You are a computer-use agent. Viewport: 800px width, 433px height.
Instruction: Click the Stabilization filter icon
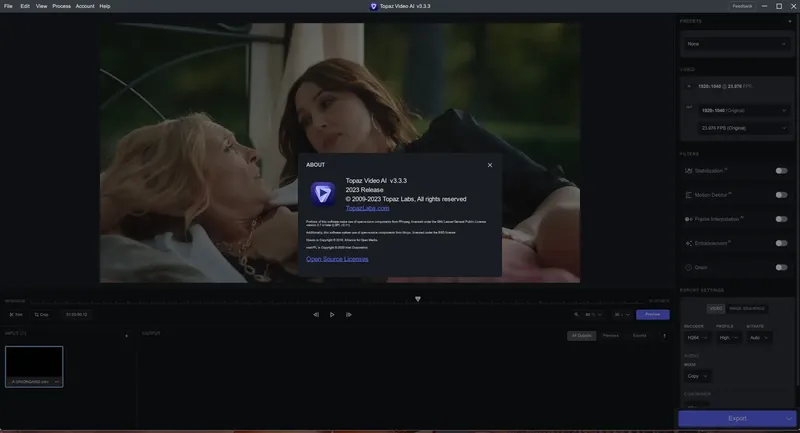688,171
